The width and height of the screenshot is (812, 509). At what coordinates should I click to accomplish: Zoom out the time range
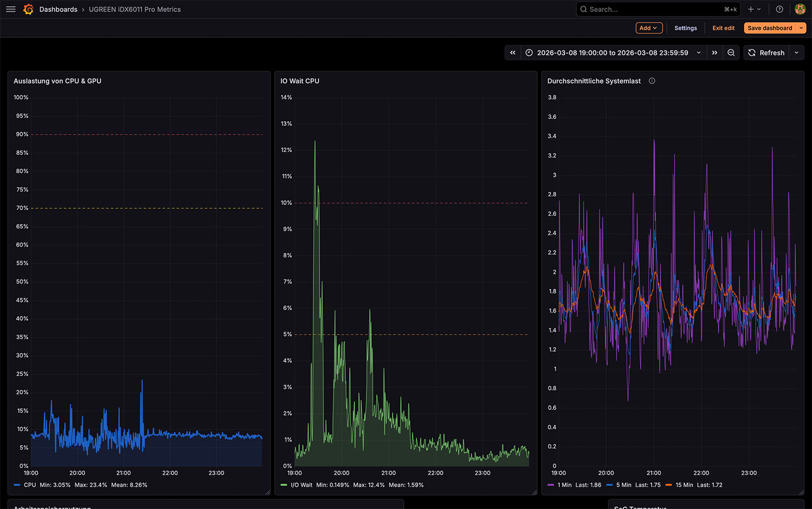[731, 52]
